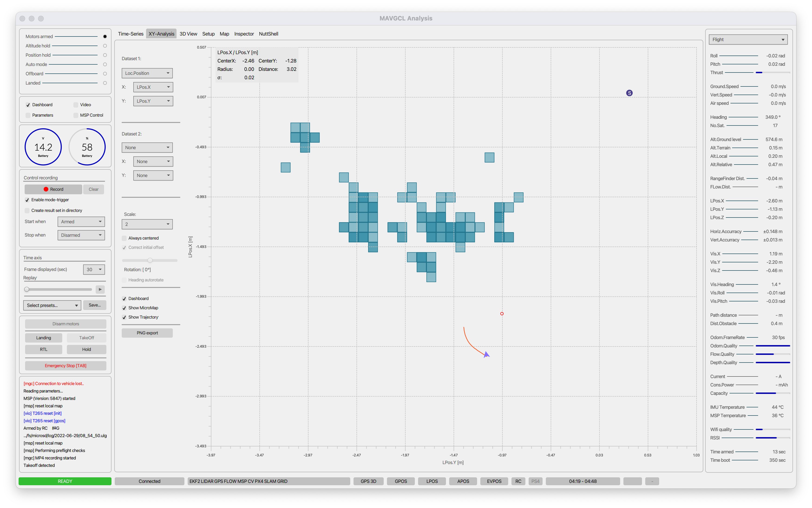
Task: Click the voltage battery gauge dial
Action: pyautogui.click(x=43, y=147)
